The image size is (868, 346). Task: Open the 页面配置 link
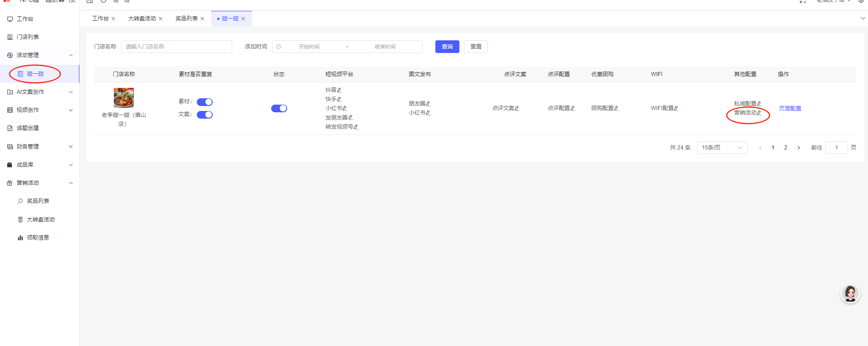tap(790, 109)
